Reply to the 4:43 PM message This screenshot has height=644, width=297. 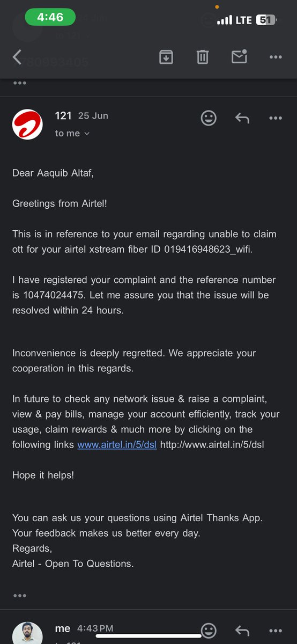(x=242, y=631)
